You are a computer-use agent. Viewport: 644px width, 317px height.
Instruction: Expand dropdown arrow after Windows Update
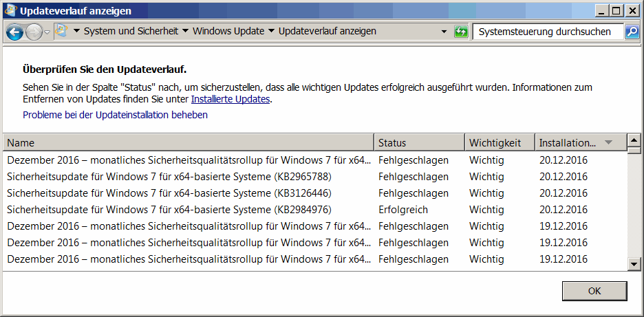coord(271,32)
